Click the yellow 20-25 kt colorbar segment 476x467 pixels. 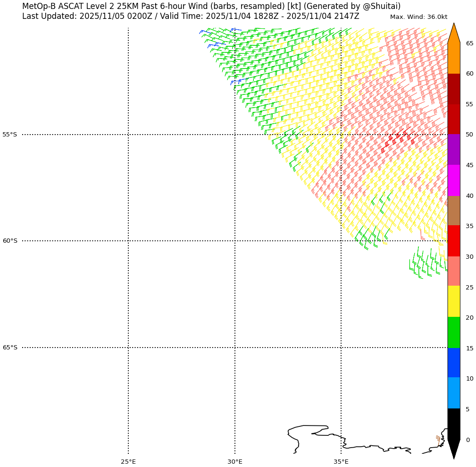coord(453,301)
